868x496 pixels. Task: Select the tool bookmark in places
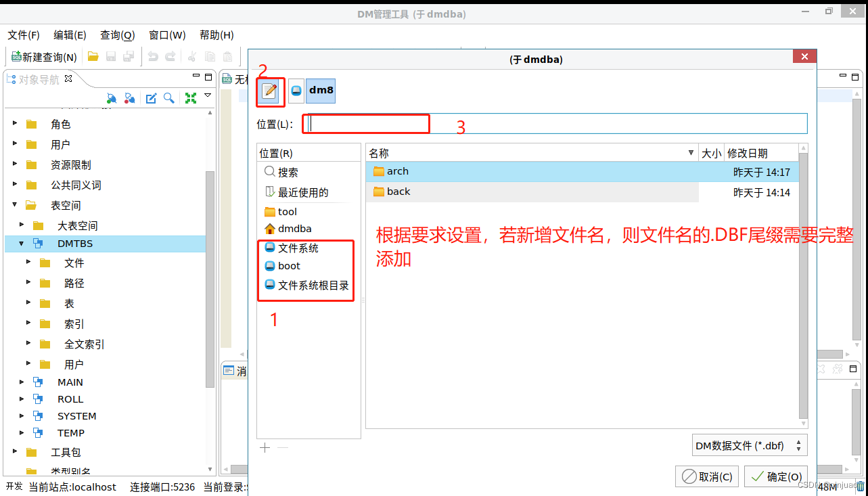[x=309, y=212]
